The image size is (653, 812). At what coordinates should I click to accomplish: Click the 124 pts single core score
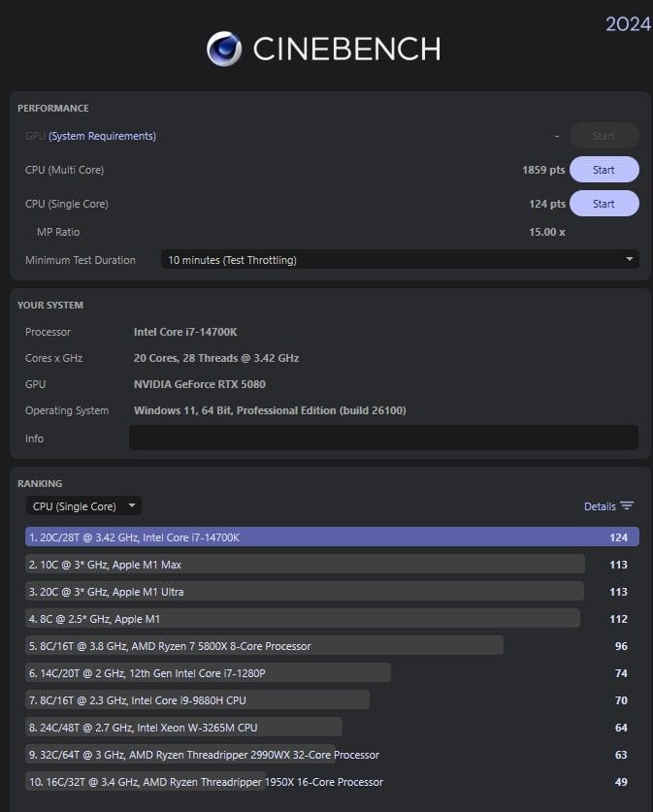tap(547, 204)
